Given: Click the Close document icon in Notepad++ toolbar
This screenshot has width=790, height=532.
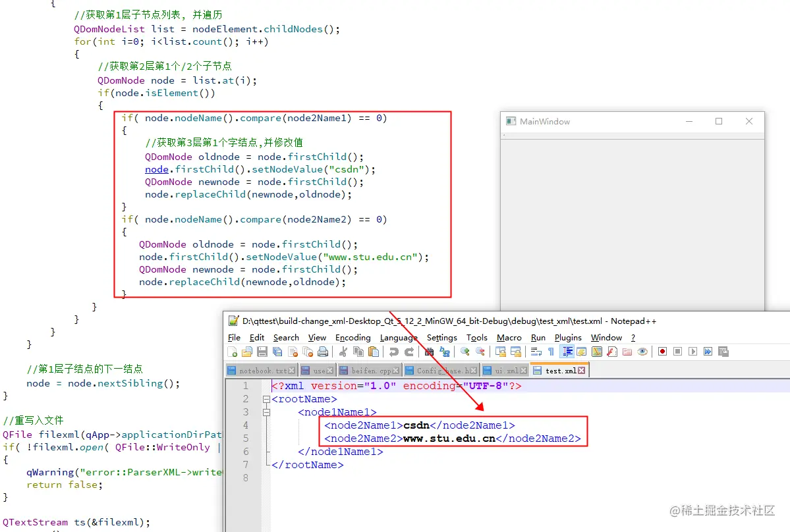Looking at the screenshot, I should tap(293, 352).
